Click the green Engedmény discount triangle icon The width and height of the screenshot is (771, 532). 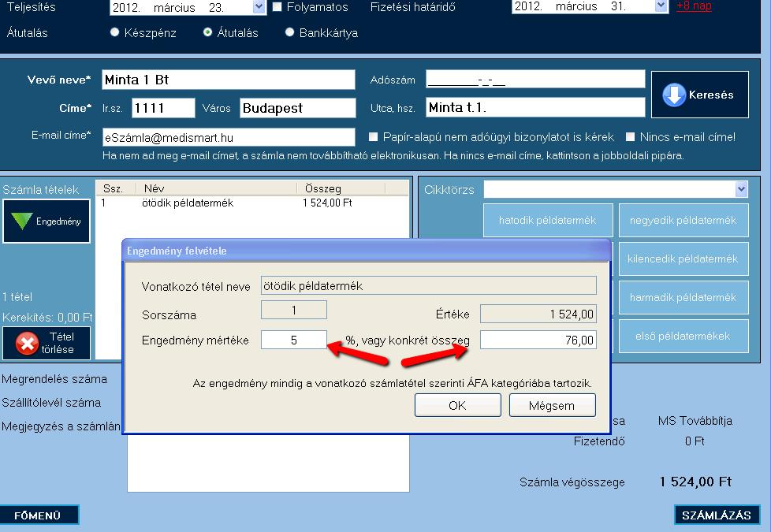tap(21, 221)
